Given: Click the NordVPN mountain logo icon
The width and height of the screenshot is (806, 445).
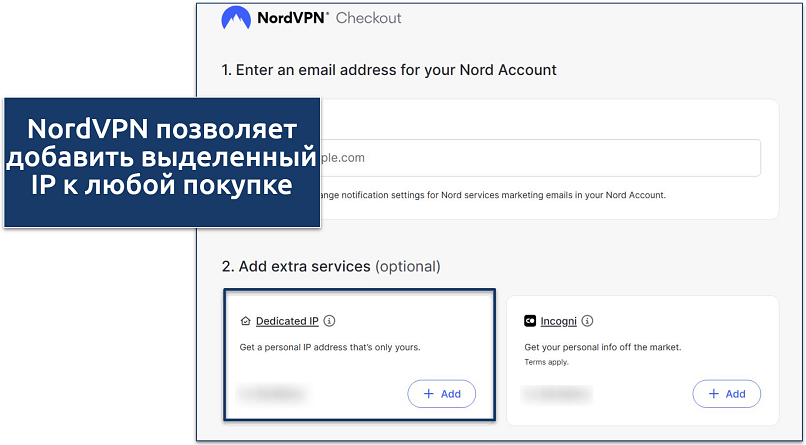Looking at the screenshot, I should pyautogui.click(x=237, y=18).
